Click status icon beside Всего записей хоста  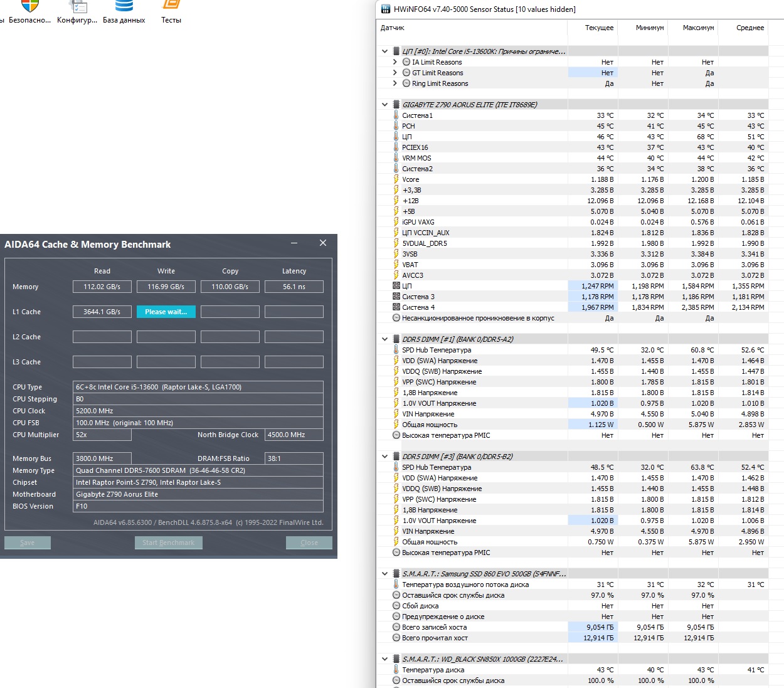[x=396, y=627]
